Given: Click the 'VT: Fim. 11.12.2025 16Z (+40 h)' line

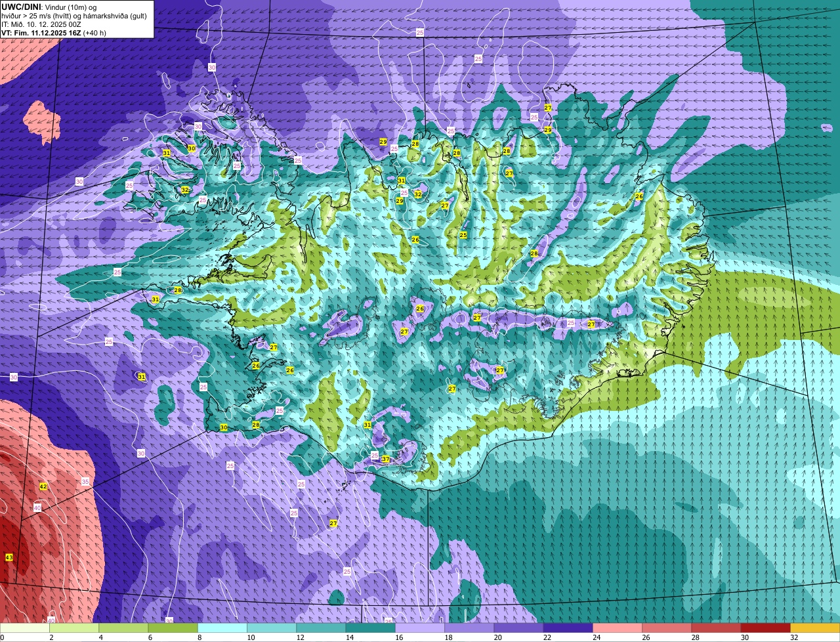Looking at the screenshot, I should (x=54, y=33).
